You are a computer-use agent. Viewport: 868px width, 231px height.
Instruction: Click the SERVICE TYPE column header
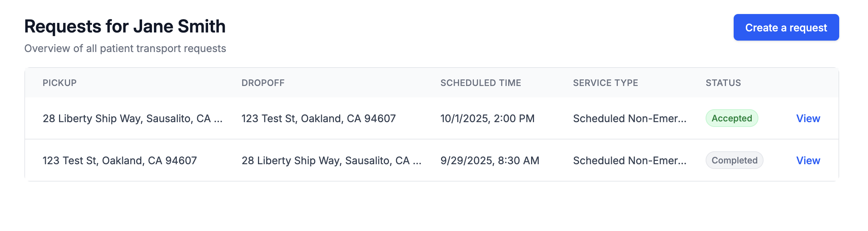click(605, 83)
